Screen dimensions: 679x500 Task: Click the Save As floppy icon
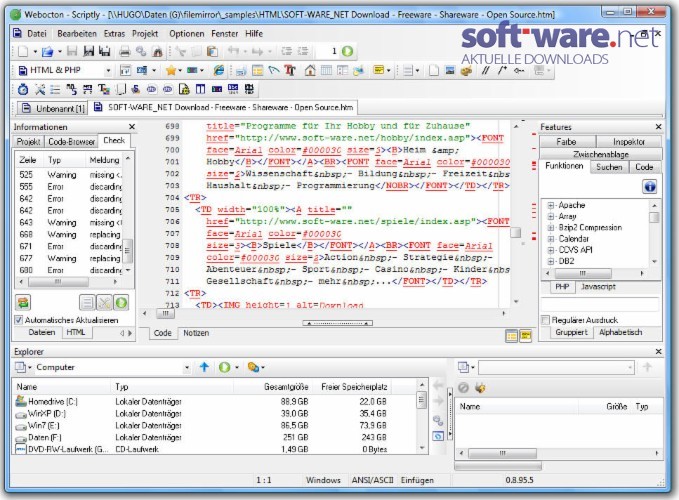point(89,52)
